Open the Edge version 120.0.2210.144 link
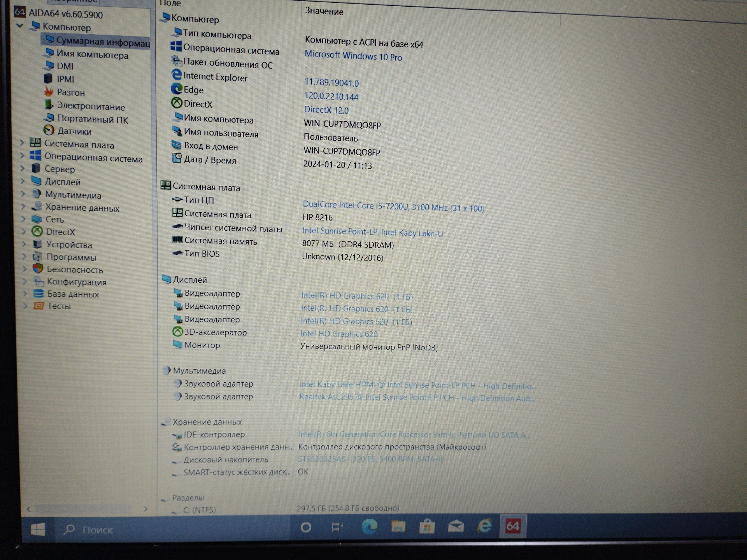 tap(331, 96)
